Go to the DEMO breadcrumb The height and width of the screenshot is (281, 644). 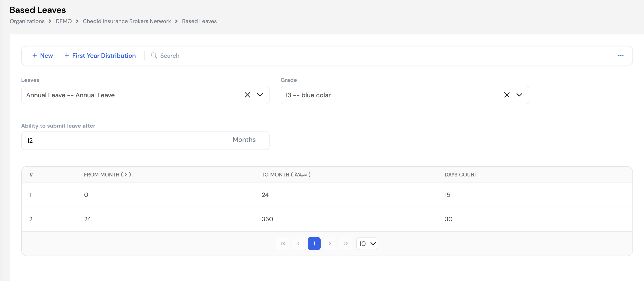coord(64,21)
